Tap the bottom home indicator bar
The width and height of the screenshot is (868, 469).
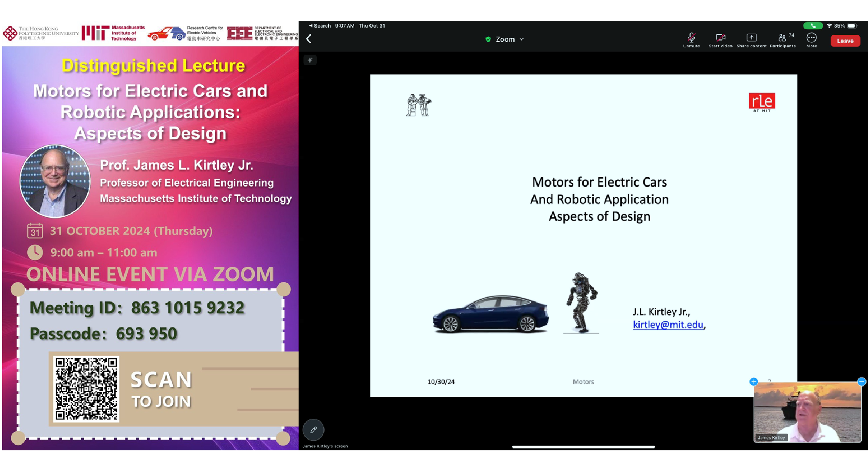(x=583, y=446)
